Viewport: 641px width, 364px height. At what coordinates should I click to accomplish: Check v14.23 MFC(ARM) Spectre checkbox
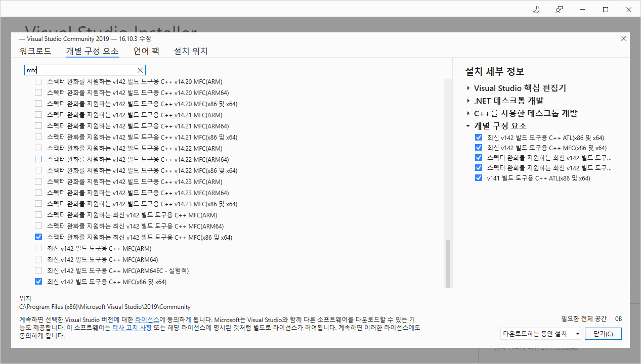click(x=38, y=181)
